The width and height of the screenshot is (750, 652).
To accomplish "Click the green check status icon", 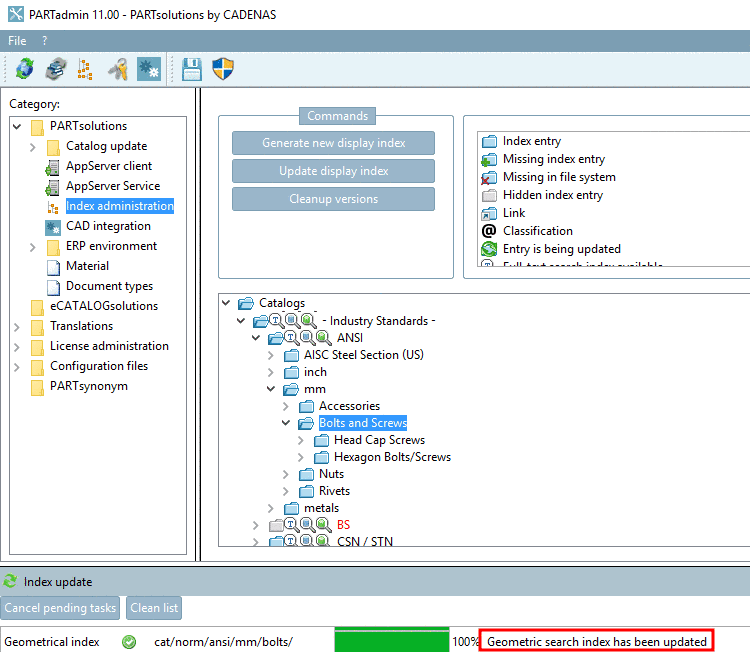I will coord(129,641).
